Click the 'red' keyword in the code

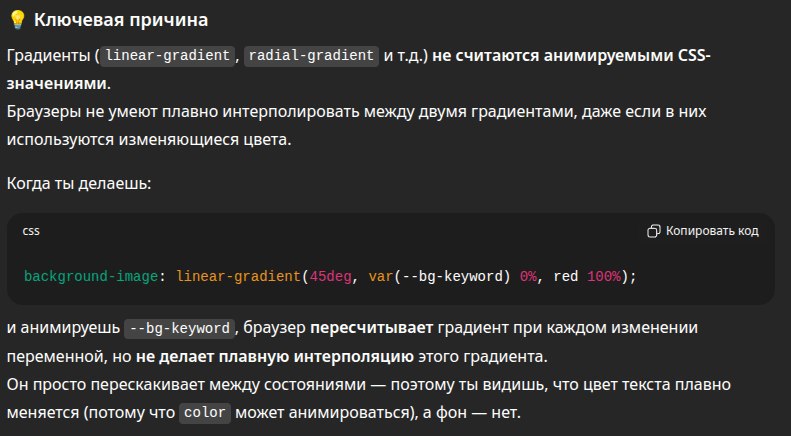click(566, 277)
